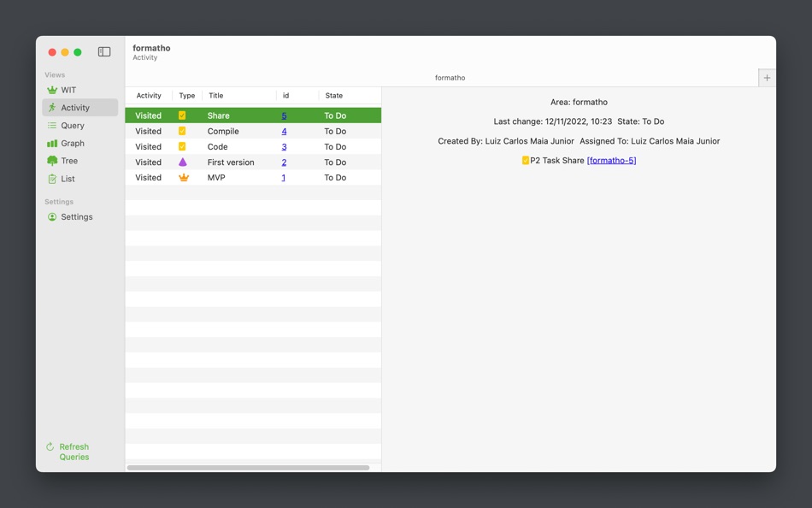Click the Settings person icon

coord(52,217)
